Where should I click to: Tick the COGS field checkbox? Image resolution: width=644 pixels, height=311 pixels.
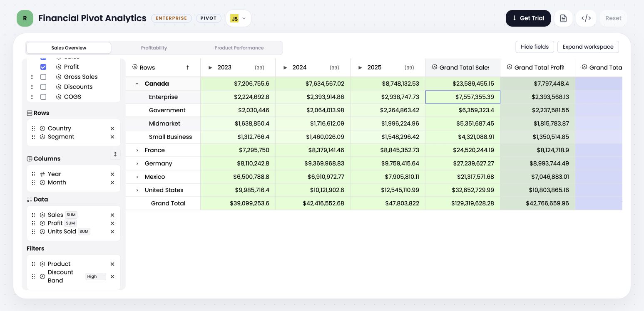point(43,97)
